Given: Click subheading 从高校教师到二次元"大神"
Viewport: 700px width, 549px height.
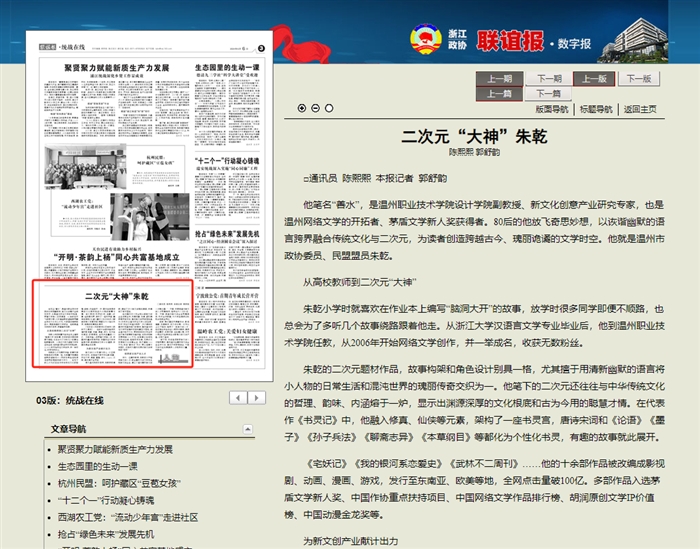Looking at the screenshot, I should [360, 282].
